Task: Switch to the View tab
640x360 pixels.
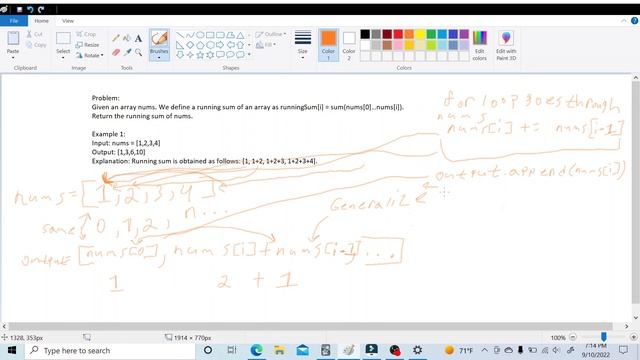Action: click(68, 20)
